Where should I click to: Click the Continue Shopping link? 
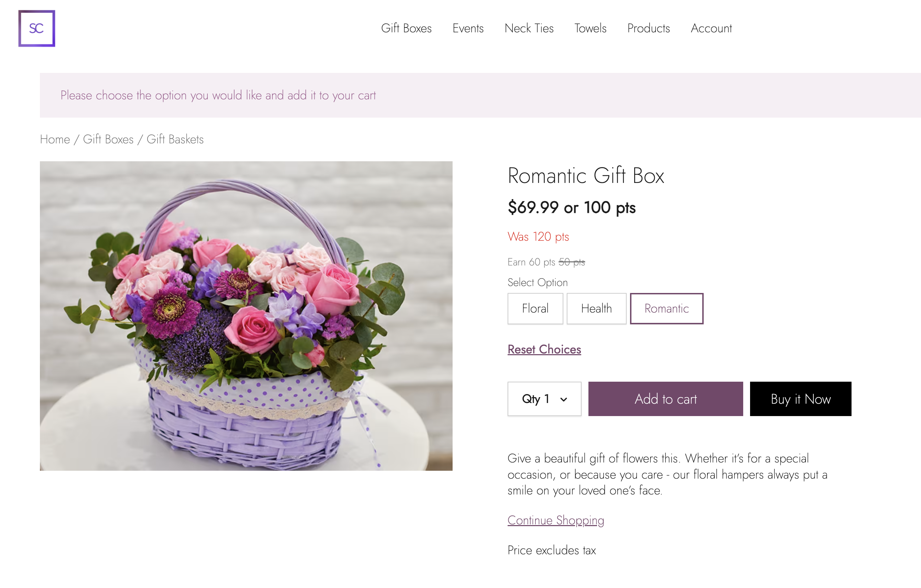556,520
